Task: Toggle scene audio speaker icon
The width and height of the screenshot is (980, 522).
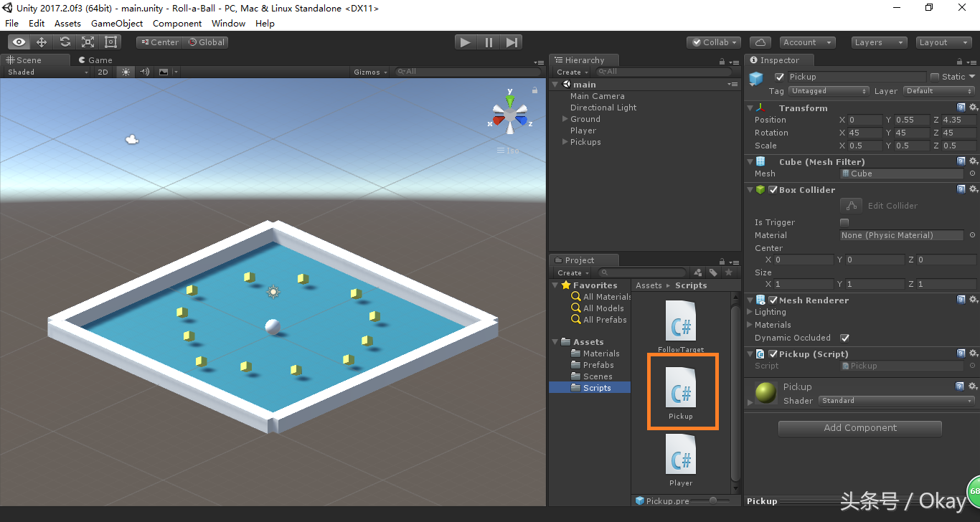Action: coord(144,72)
